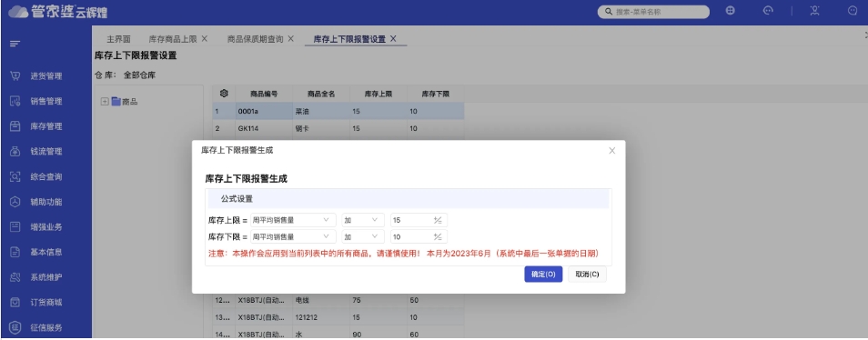Click the smiley chat bubble icon
The height and width of the screenshot is (340, 868).
click(853, 11)
